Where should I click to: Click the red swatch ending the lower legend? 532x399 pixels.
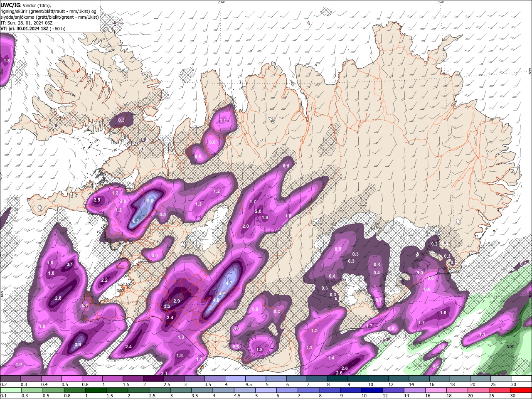pyautogui.click(x=521, y=390)
